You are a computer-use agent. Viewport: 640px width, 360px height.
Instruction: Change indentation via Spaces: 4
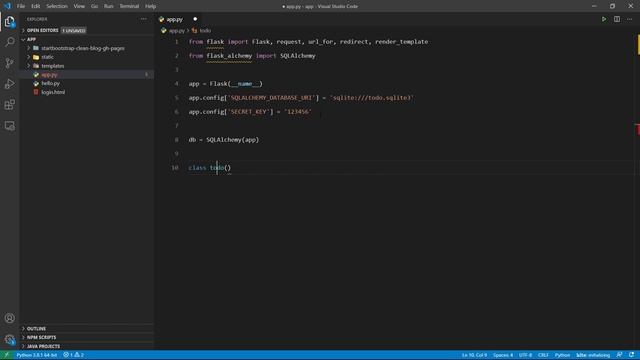[x=503, y=355]
